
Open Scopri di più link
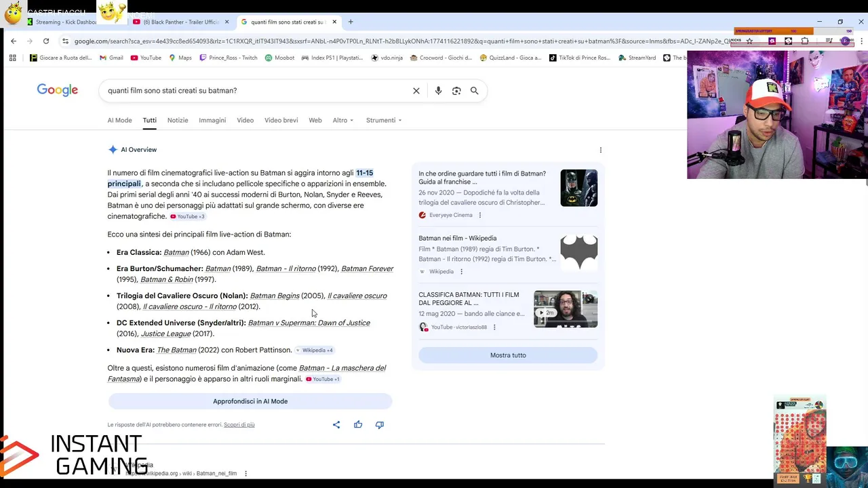[239, 425]
